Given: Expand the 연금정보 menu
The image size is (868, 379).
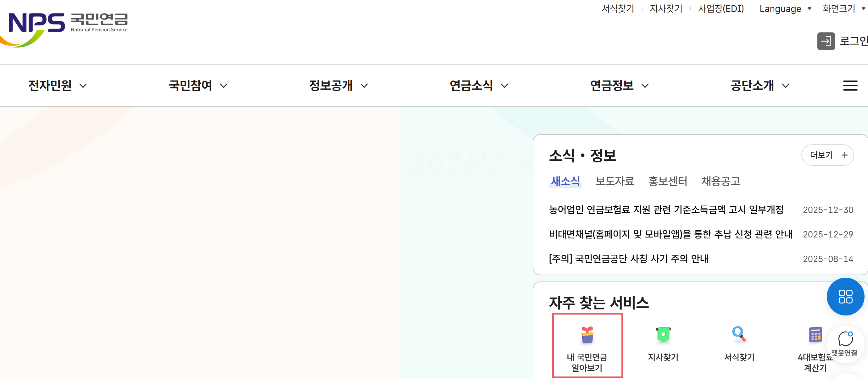Looking at the screenshot, I should (619, 86).
